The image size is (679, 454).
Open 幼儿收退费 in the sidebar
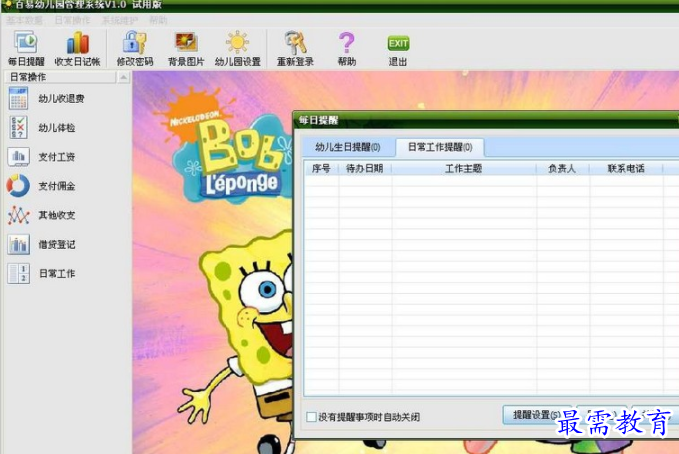46,98
